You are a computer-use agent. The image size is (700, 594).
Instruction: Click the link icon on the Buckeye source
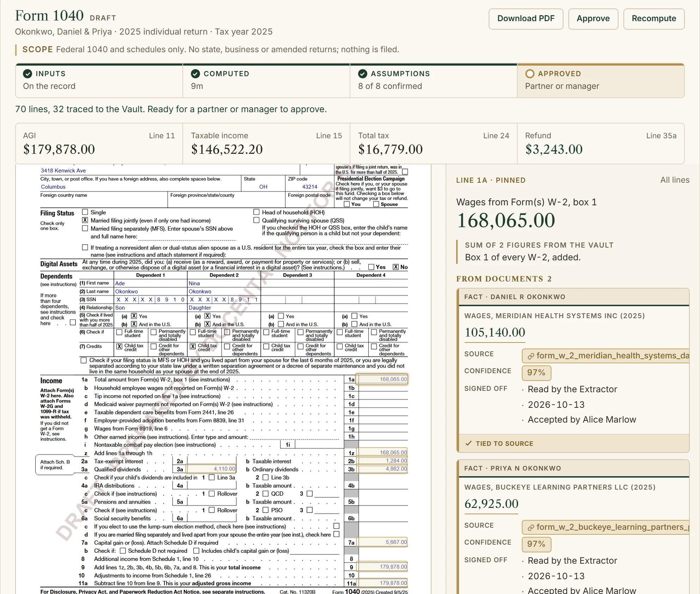click(x=531, y=528)
